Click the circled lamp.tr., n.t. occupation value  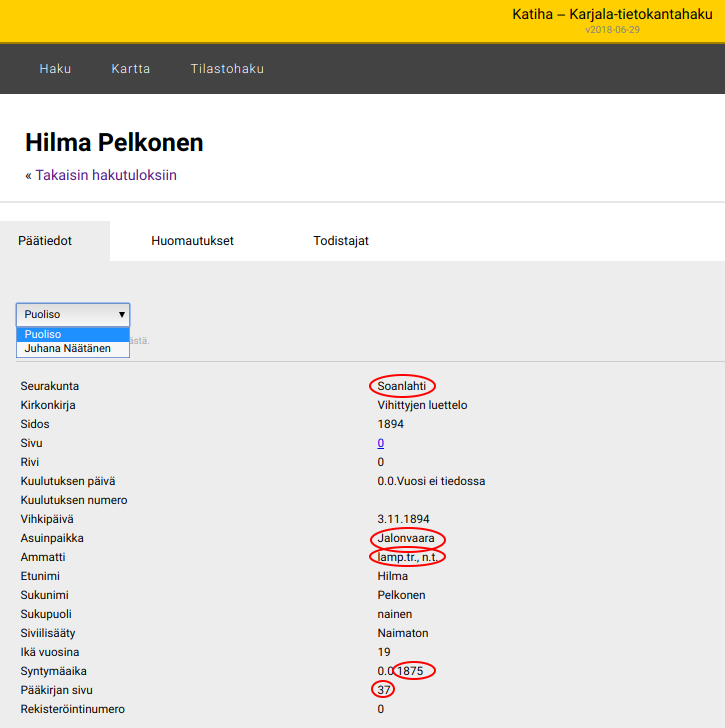tap(406, 557)
